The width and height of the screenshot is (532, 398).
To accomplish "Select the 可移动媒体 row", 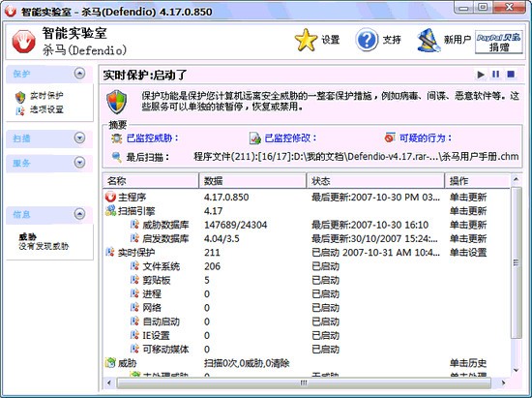I will pyautogui.click(x=307, y=350).
